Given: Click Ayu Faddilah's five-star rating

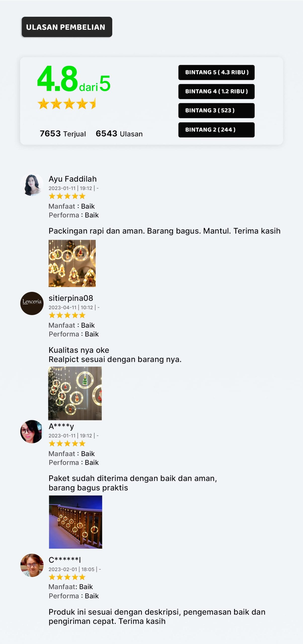Looking at the screenshot, I should click(x=67, y=196).
